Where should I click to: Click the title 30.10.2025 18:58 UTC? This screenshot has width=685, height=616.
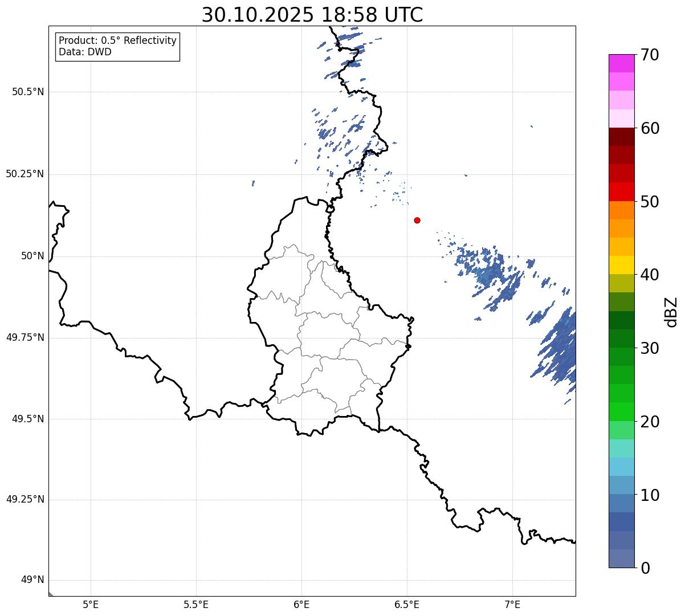pos(312,15)
